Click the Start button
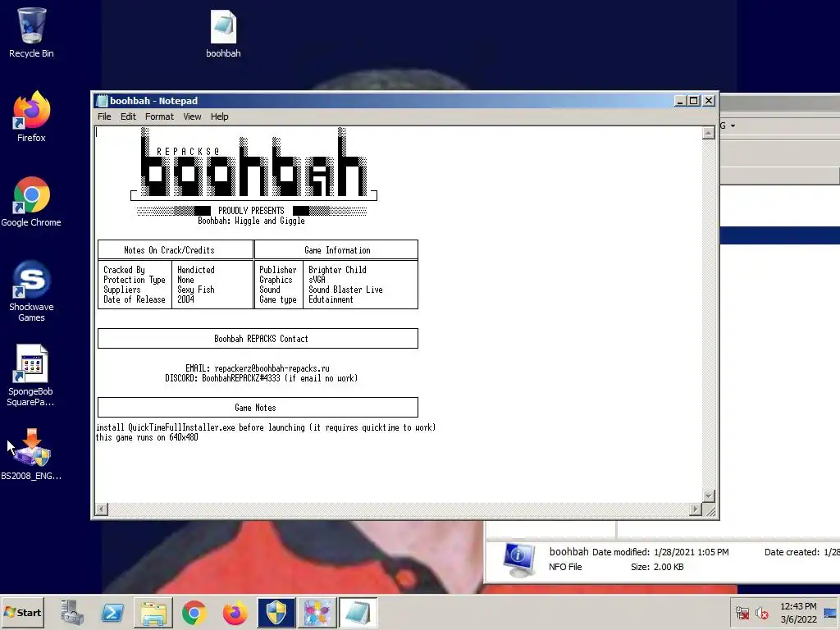Screen dimensions: 840x630 (x=22, y=612)
